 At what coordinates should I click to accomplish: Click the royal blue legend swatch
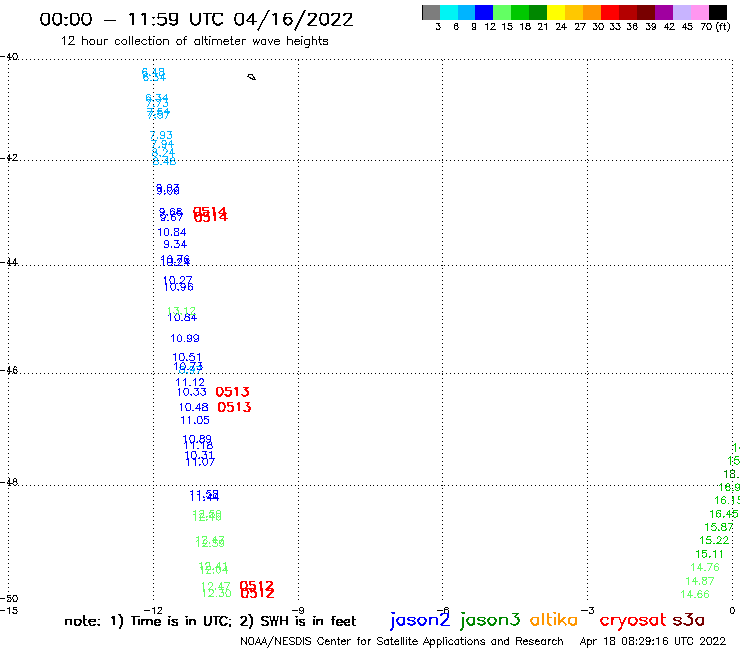point(484,12)
